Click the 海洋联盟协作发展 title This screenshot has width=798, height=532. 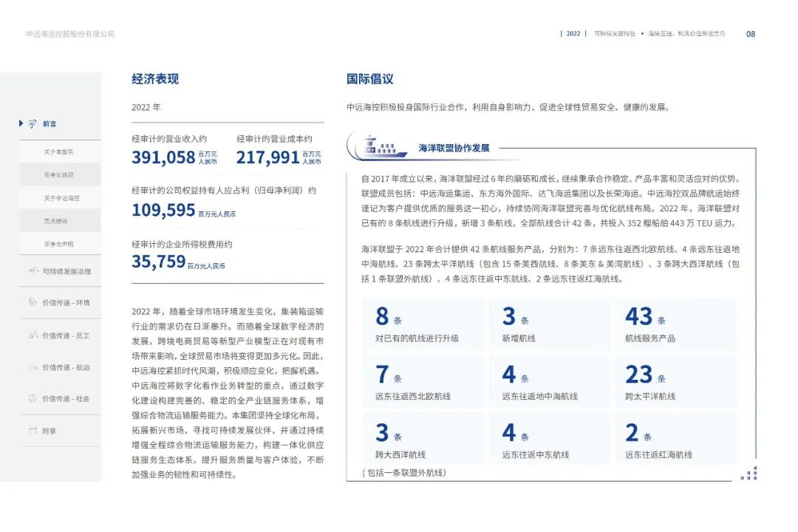pos(454,148)
